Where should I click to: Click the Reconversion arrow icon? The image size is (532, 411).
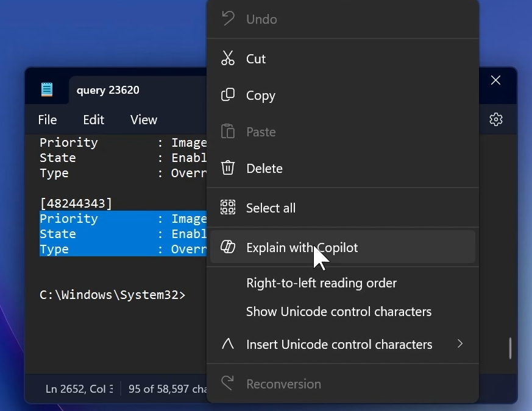(x=228, y=383)
